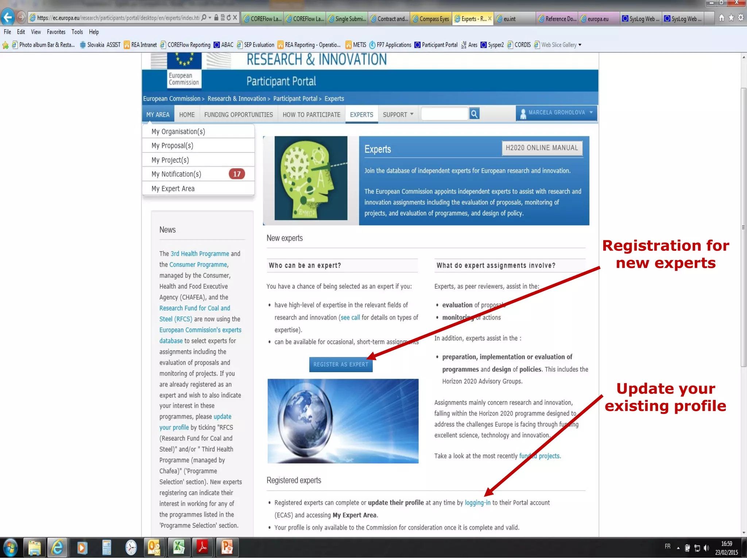Click the portal search input field
Screen dimensions: 747x560
tap(444, 114)
